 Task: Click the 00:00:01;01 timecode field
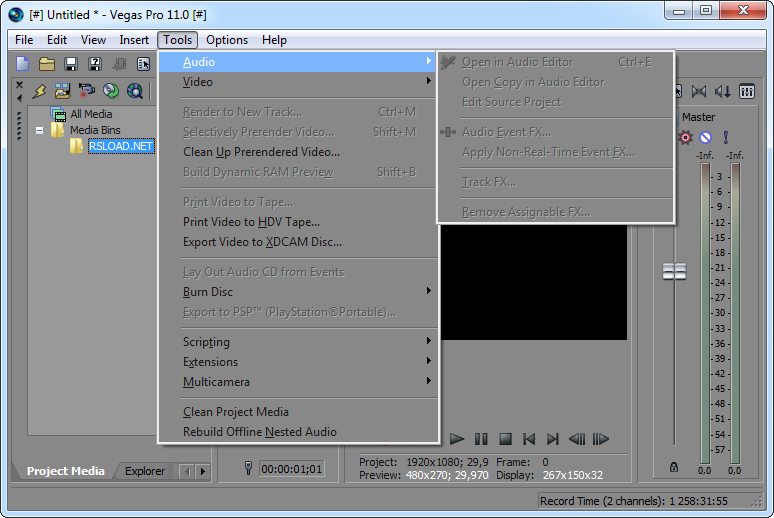[x=292, y=468]
